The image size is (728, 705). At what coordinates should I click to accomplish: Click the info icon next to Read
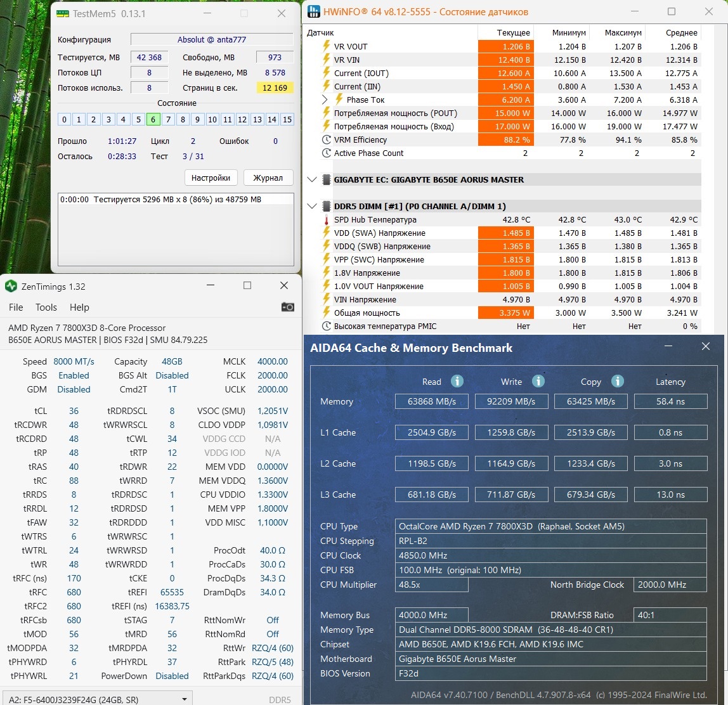(457, 381)
